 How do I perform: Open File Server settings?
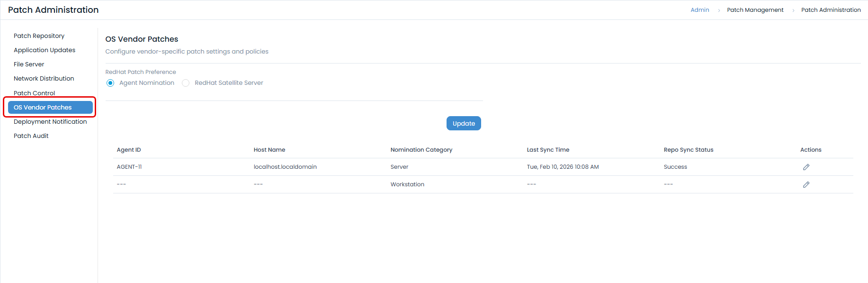(29, 64)
